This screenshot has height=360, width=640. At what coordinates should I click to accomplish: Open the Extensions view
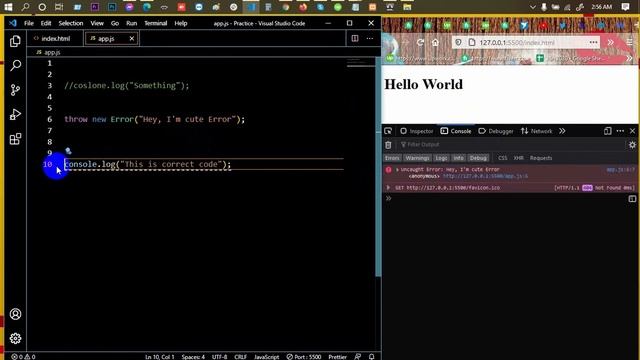coord(16,139)
